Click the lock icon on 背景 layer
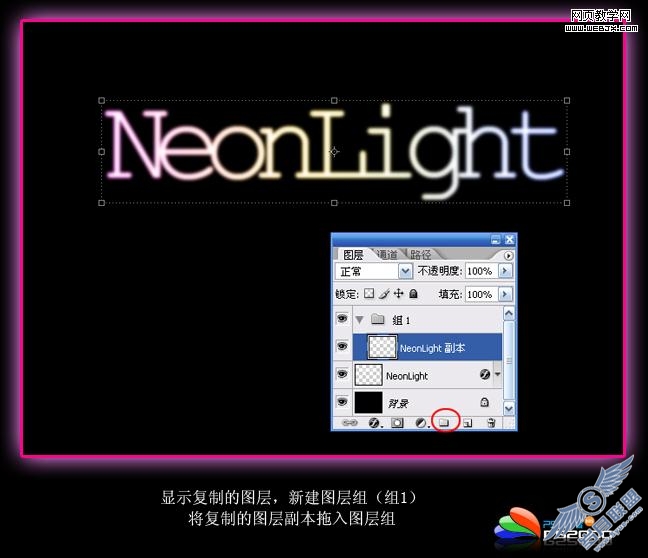 [484, 402]
